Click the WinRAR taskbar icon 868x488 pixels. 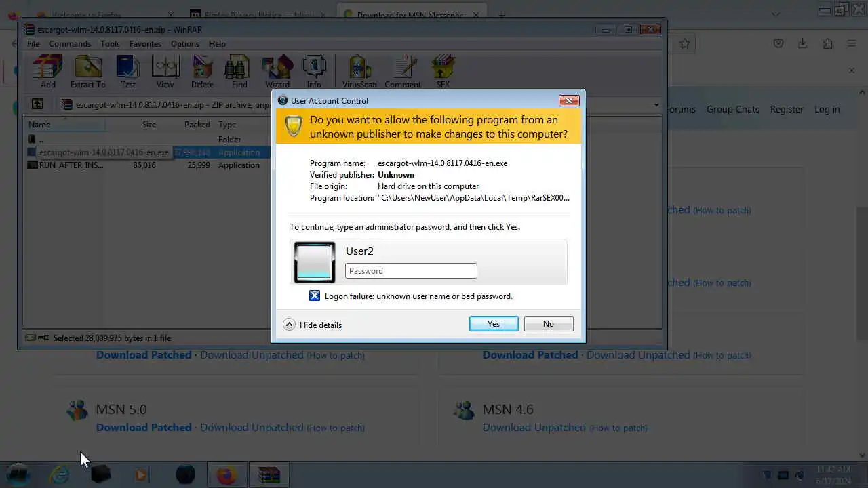[x=269, y=474]
